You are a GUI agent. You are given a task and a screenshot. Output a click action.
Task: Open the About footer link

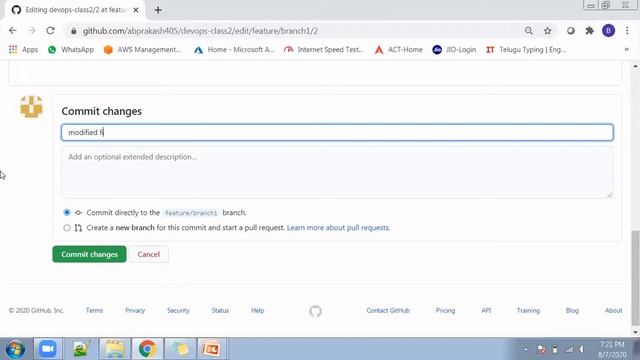click(613, 311)
